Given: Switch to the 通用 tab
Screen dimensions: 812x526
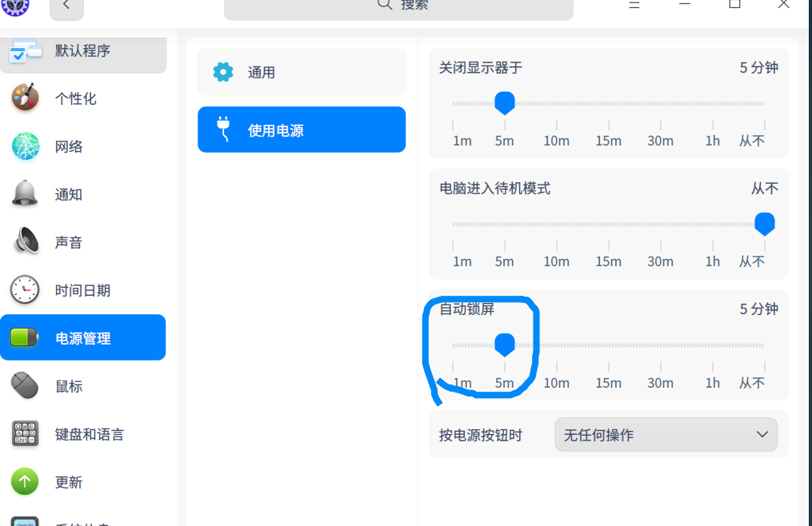Looking at the screenshot, I should tap(302, 72).
